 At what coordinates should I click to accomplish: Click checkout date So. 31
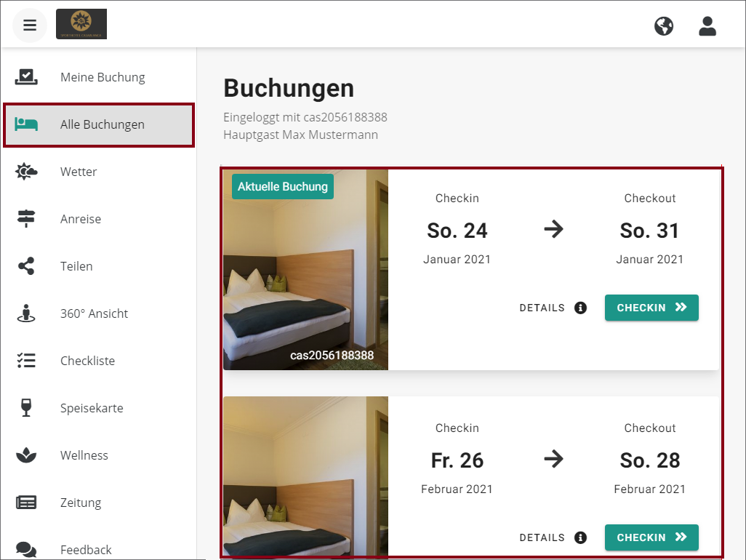650,231
